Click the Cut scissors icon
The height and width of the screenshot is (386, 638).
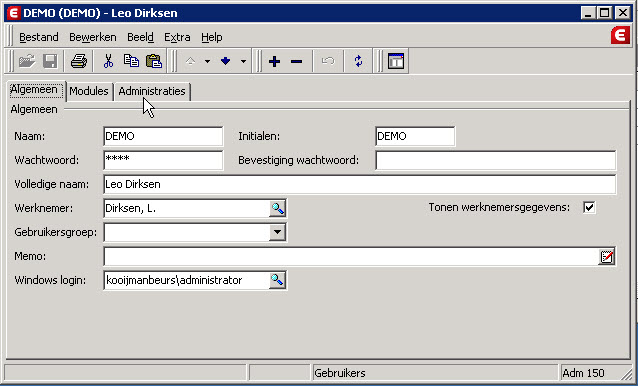(108, 61)
